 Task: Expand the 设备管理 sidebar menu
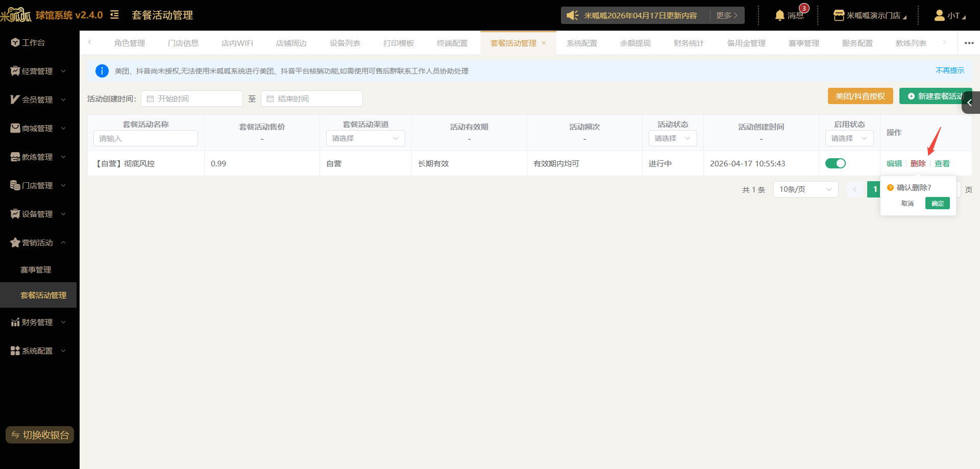coord(38,214)
